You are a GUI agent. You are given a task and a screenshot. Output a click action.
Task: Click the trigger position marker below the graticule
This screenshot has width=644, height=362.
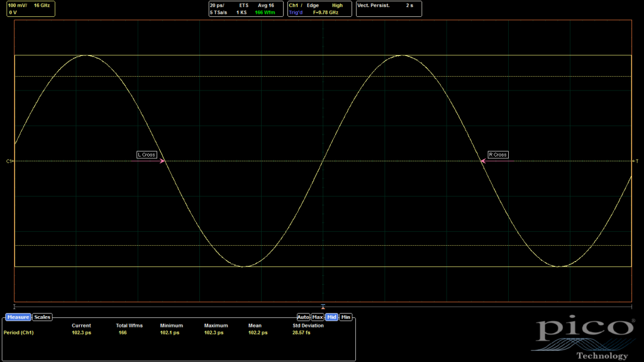323,307
